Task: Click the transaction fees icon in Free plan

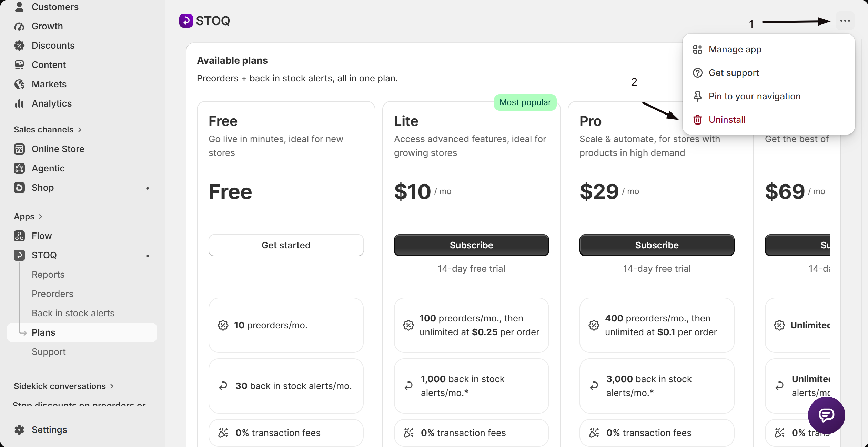Action: tap(223, 433)
